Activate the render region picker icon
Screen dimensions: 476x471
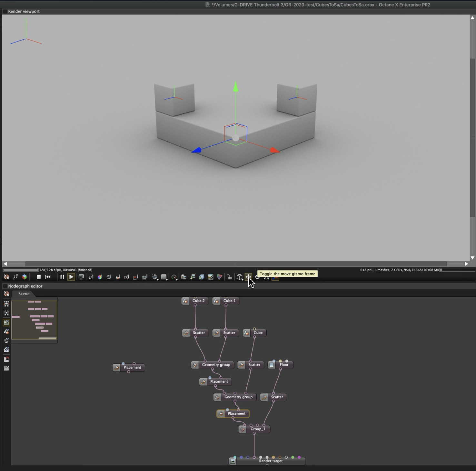136,277
